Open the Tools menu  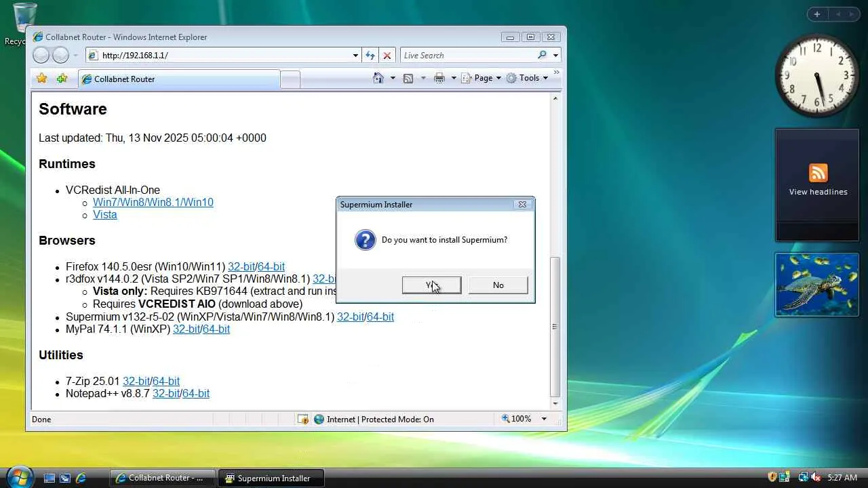(x=527, y=78)
